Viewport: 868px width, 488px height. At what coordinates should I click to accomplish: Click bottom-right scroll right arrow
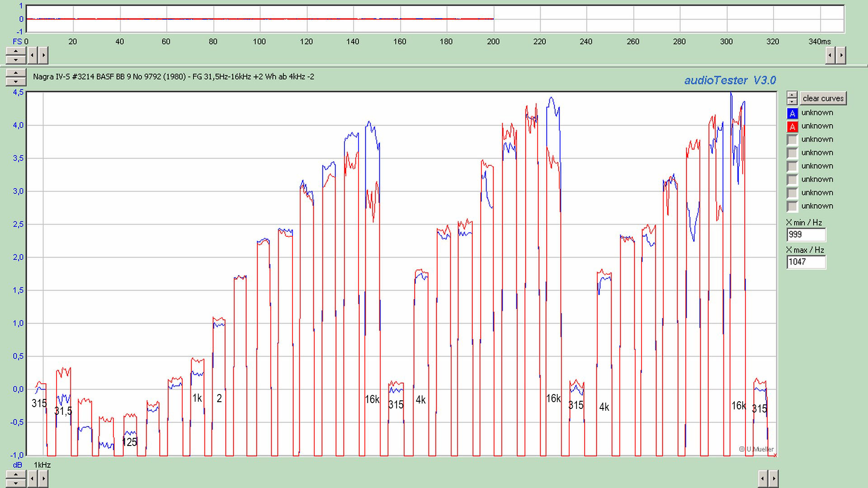(774, 478)
